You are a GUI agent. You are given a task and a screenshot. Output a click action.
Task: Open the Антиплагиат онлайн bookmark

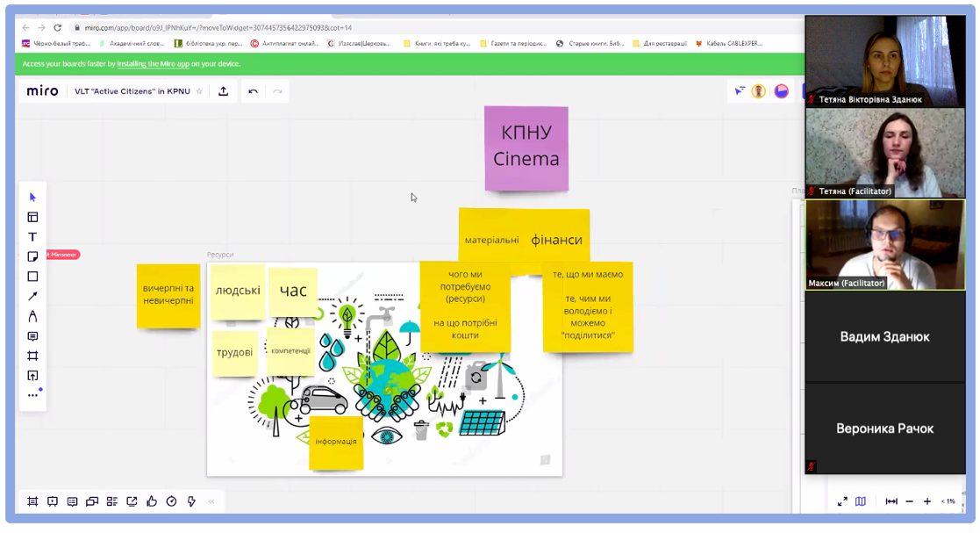point(284,43)
